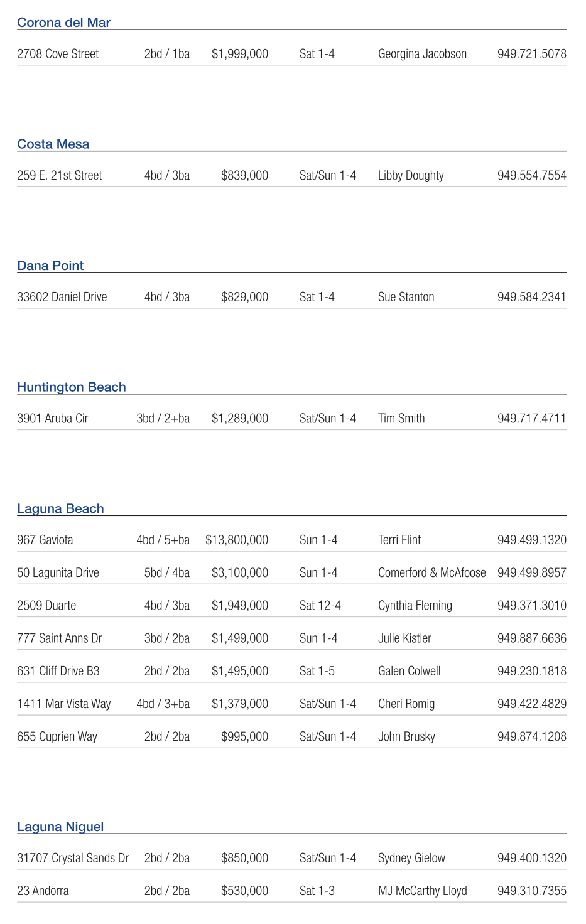The width and height of the screenshot is (586, 924).
Task: Open the Laguna Beach section heading
Action: 60,508
